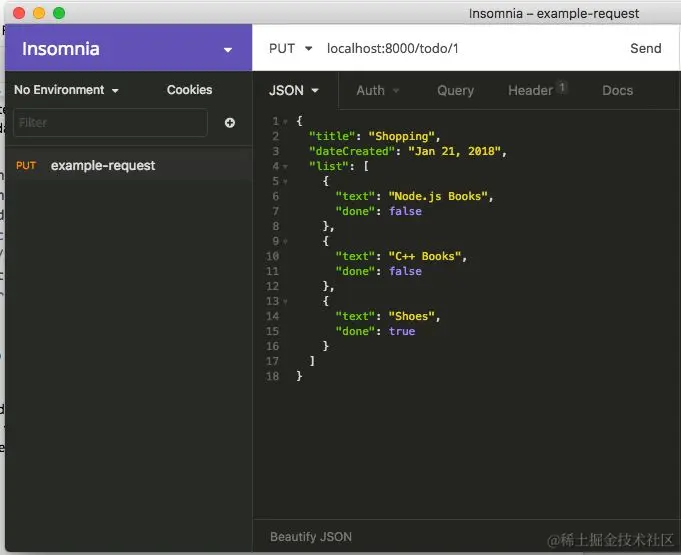Close the window with the red button

(19, 13)
